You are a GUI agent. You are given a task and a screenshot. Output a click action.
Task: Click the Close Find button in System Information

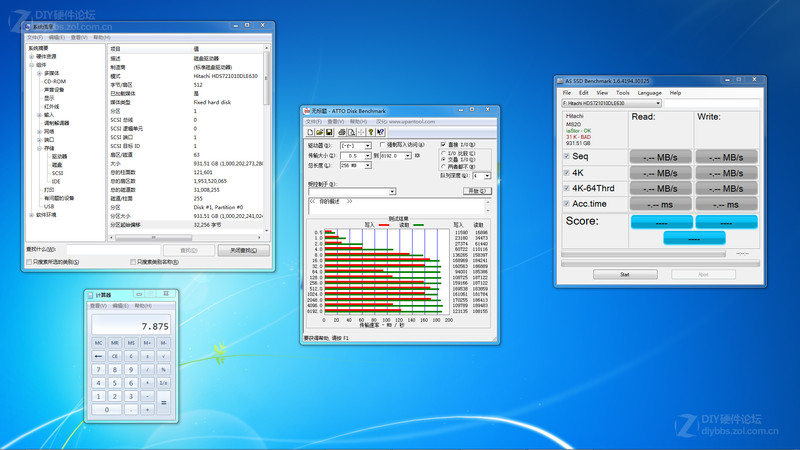243,250
